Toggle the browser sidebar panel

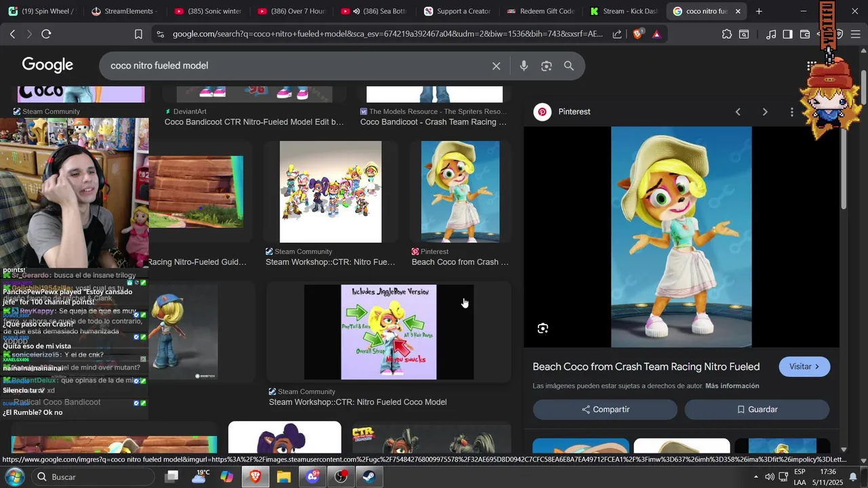pyautogui.click(x=787, y=34)
